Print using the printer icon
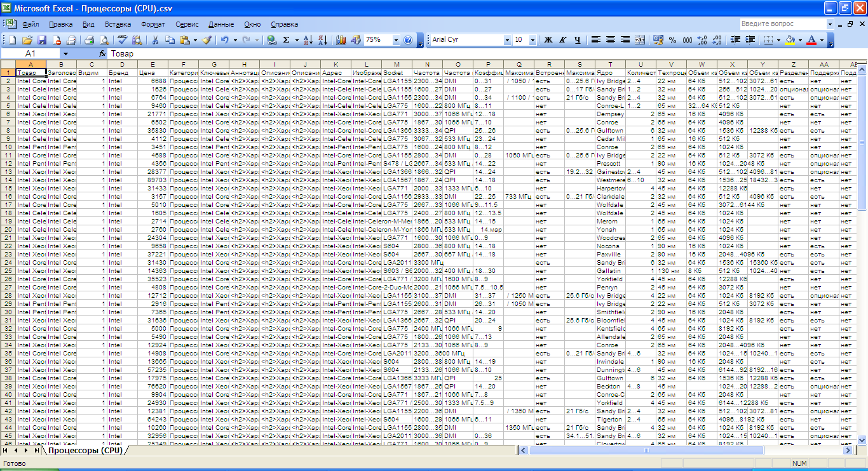The image size is (868, 471). point(89,39)
